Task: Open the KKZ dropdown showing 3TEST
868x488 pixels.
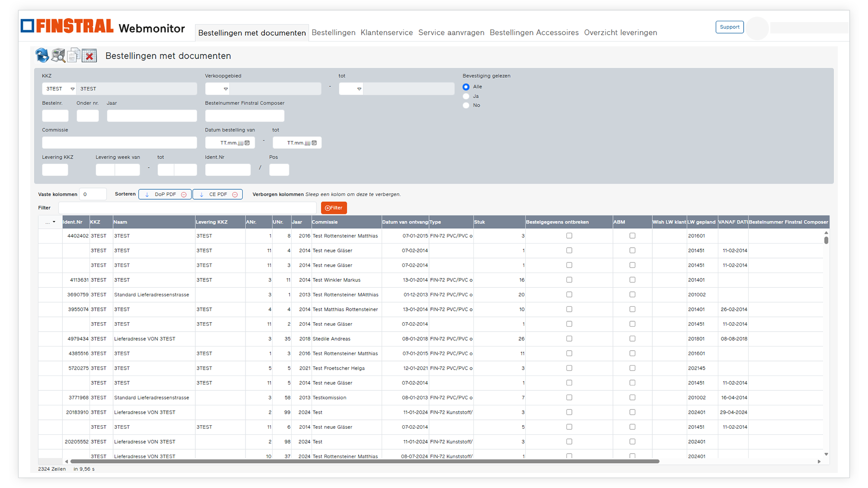Action: 59,89
